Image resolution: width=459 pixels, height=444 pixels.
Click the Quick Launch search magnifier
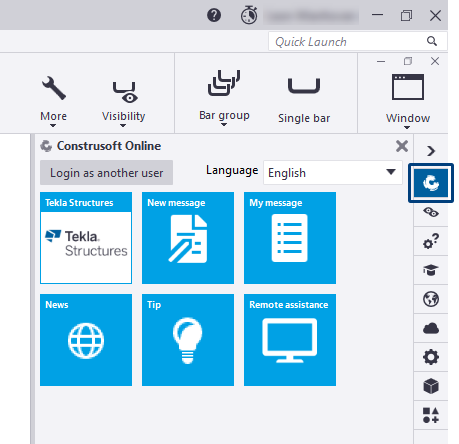[x=432, y=41]
